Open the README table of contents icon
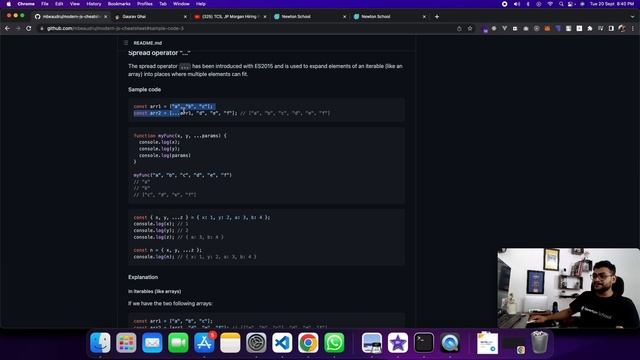The height and width of the screenshot is (360, 640). pos(126,42)
